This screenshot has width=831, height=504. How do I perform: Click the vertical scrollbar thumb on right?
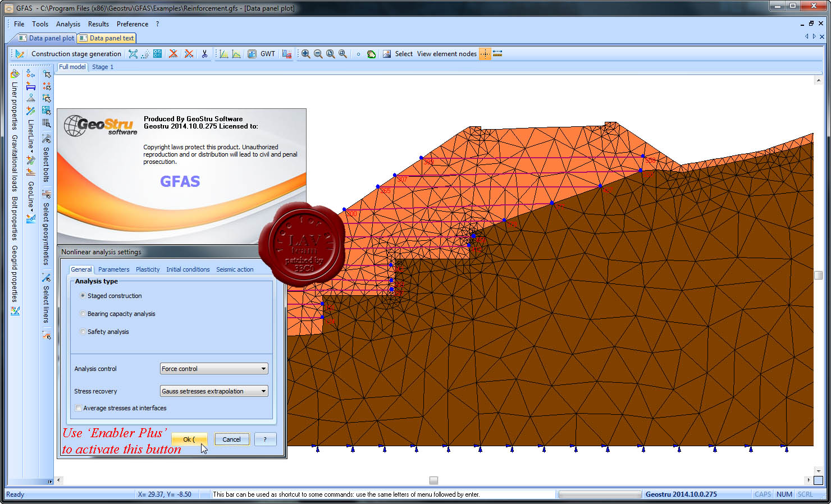point(819,275)
